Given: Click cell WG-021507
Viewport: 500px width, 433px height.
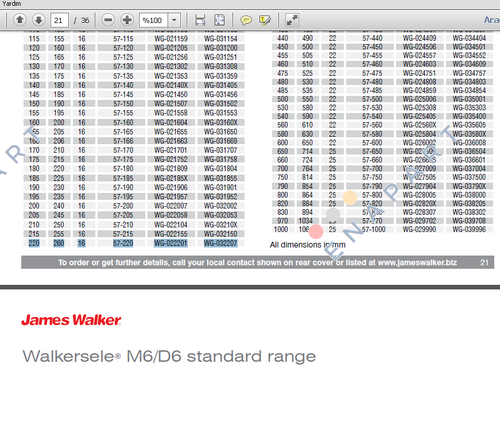Looking at the screenshot, I should coord(171,104).
